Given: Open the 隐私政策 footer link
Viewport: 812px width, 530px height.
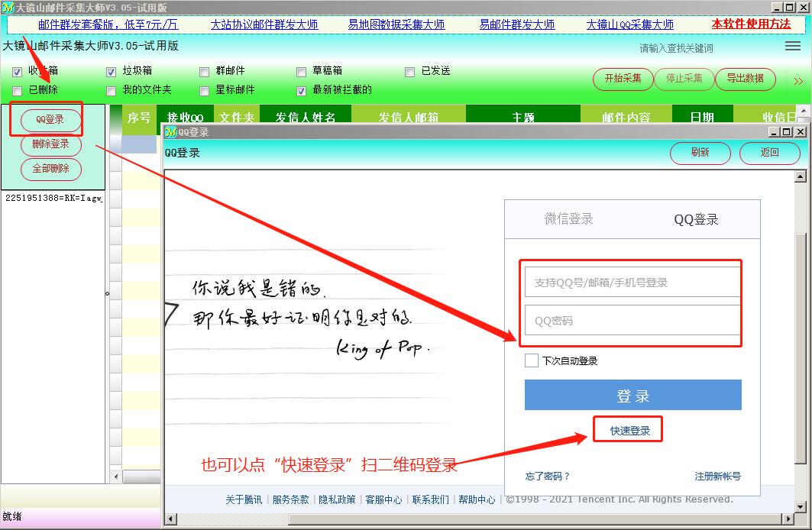Looking at the screenshot, I should click(337, 499).
